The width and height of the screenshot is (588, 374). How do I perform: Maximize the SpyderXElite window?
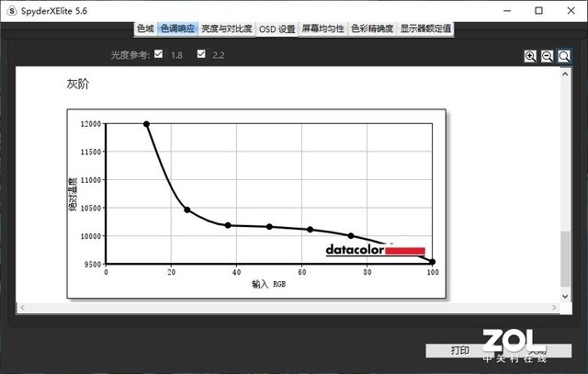538,11
